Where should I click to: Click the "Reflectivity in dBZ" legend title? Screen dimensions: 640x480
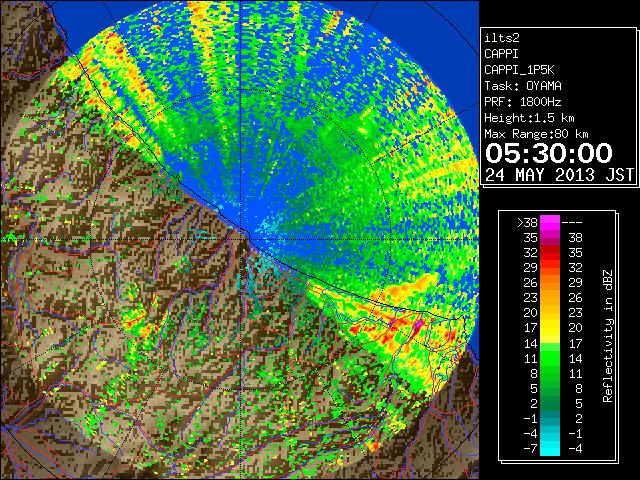pos(608,336)
